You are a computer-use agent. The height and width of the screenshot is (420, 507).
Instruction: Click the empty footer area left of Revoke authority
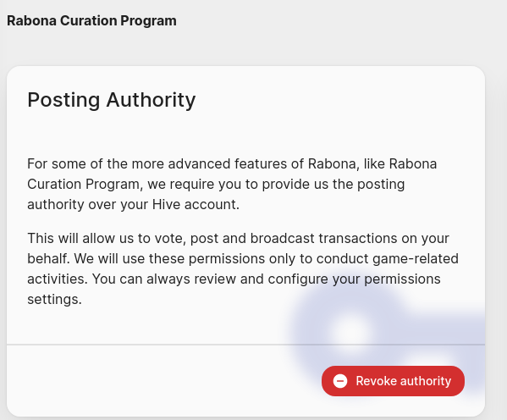click(x=162, y=381)
